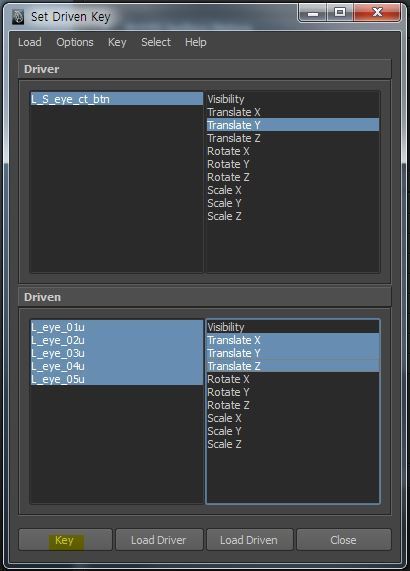Select Translate Z in the Driver attributes
Screen dimensions: 410x571
click(x=293, y=138)
